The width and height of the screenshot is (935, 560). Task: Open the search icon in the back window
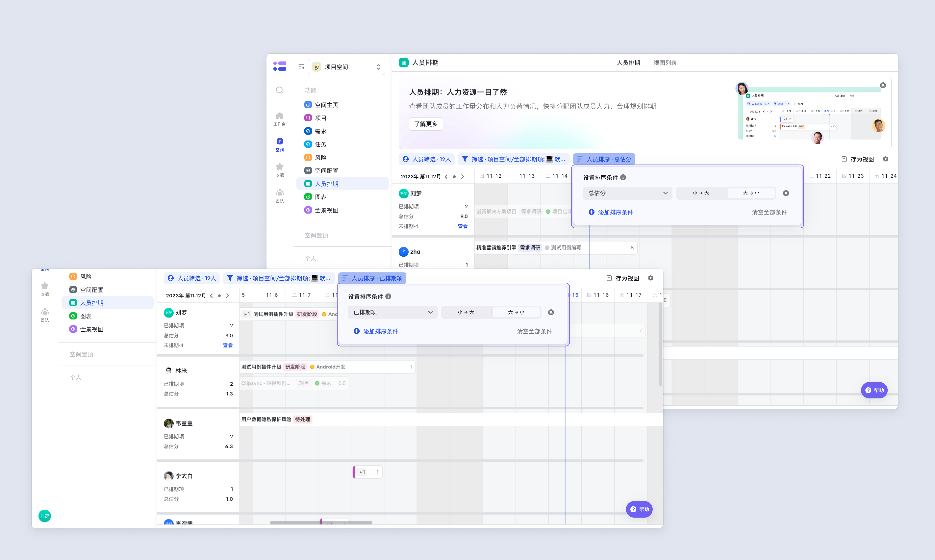(x=280, y=90)
